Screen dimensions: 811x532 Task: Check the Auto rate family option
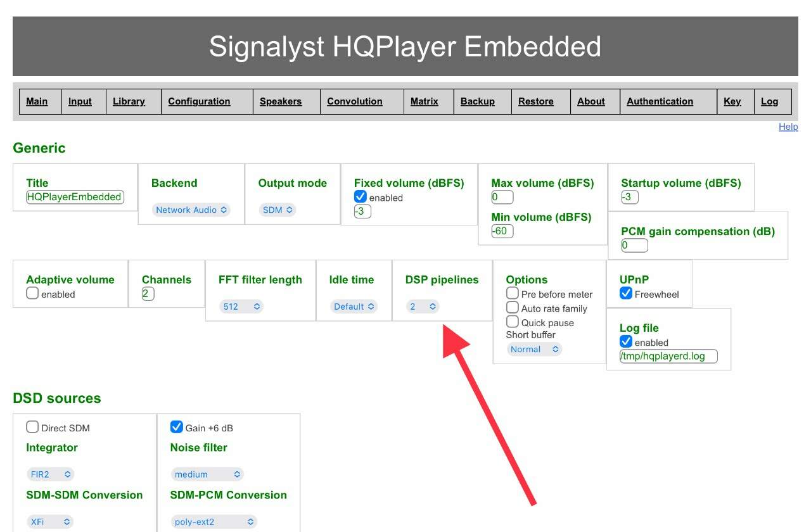click(513, 307)
